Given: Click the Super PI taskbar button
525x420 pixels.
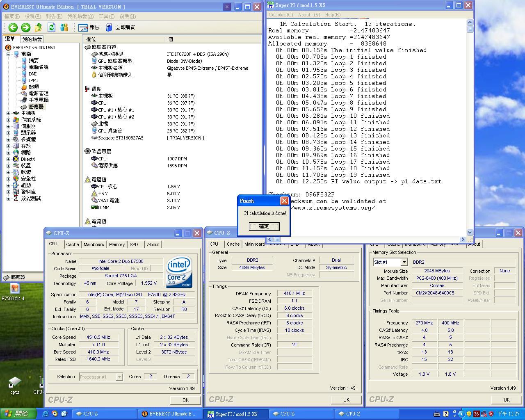Looking at the screenshot, I should [236, 414].
